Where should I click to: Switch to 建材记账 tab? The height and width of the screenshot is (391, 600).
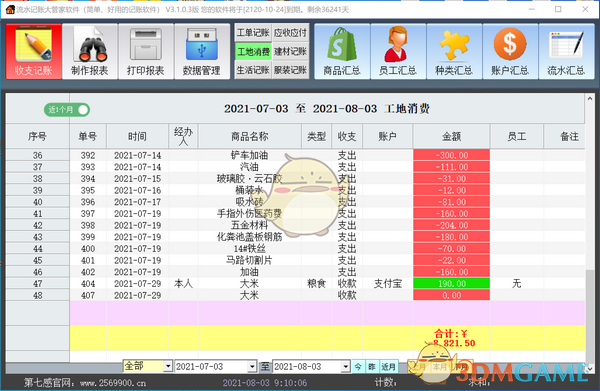[290, 52]
